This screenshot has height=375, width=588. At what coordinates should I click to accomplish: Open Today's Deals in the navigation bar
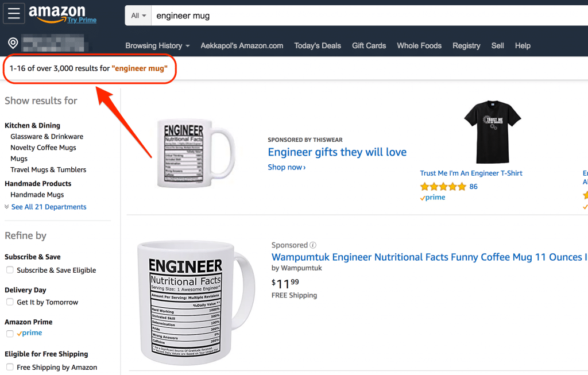pyautogui.click(x=318, y=46)
